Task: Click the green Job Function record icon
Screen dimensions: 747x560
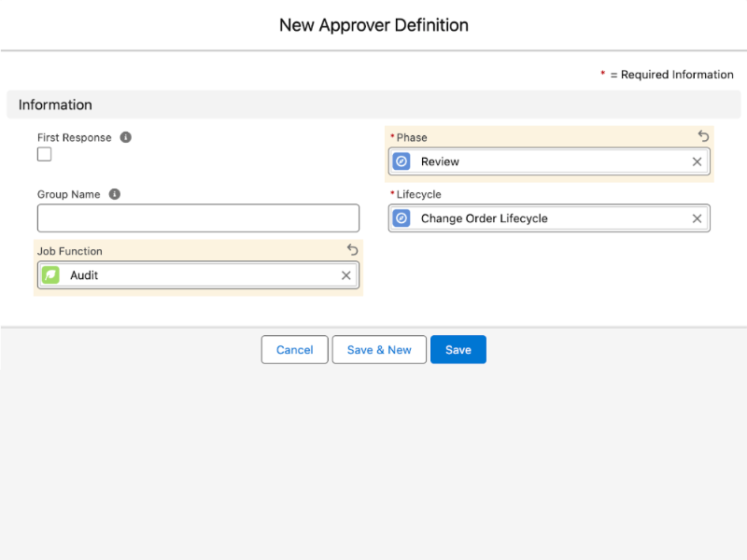Action: coord(50,275)
